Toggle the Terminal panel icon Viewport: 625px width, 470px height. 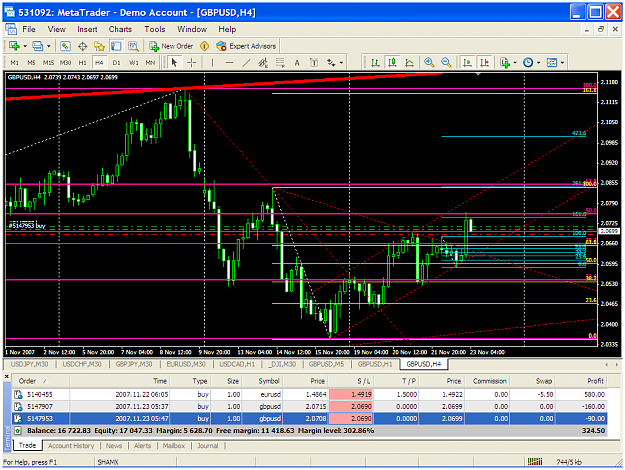(x=116, y=46)
